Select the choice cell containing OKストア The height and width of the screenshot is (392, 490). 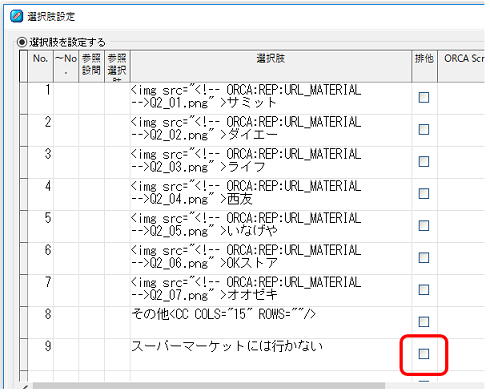click(x=271, y=258)
